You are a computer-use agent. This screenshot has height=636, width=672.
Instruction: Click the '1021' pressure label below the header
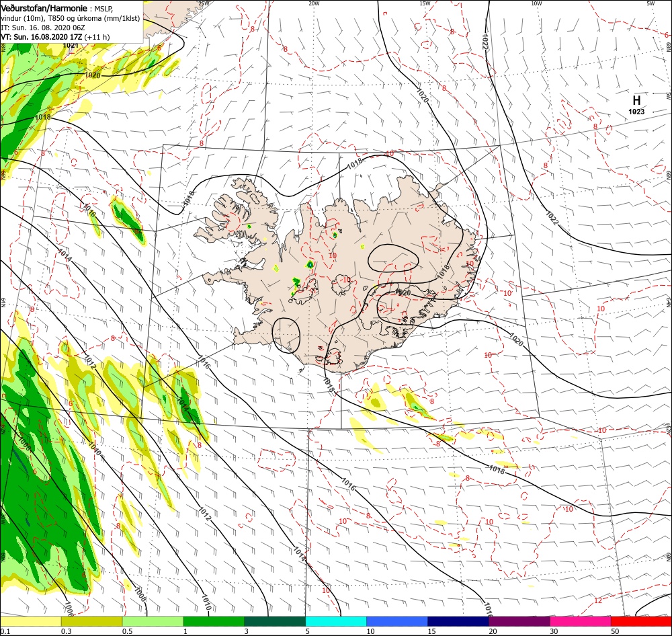coord(71,46)
